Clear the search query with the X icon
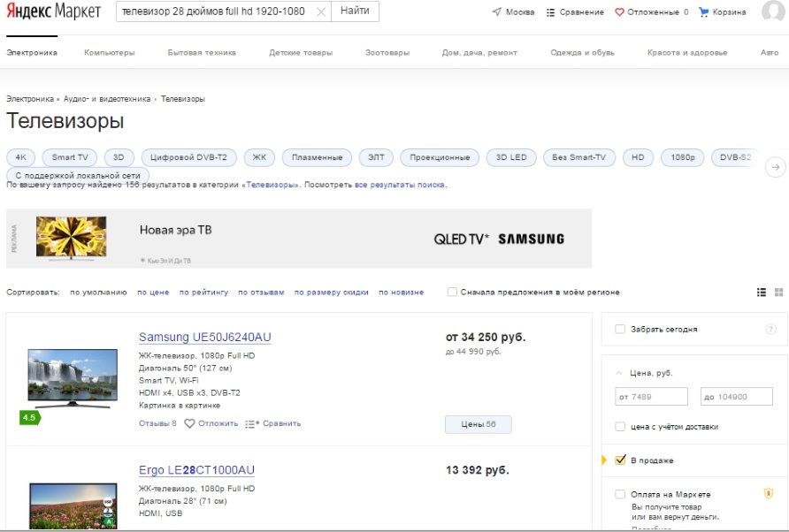 click(x=320, y=11)
